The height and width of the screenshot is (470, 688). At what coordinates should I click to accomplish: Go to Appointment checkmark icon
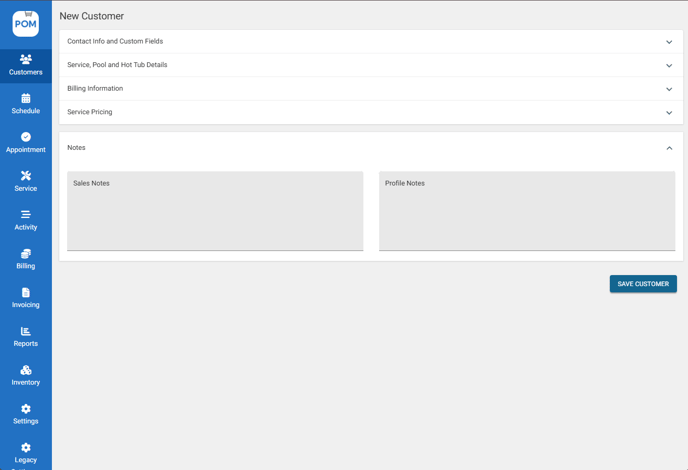coord(26,137)
